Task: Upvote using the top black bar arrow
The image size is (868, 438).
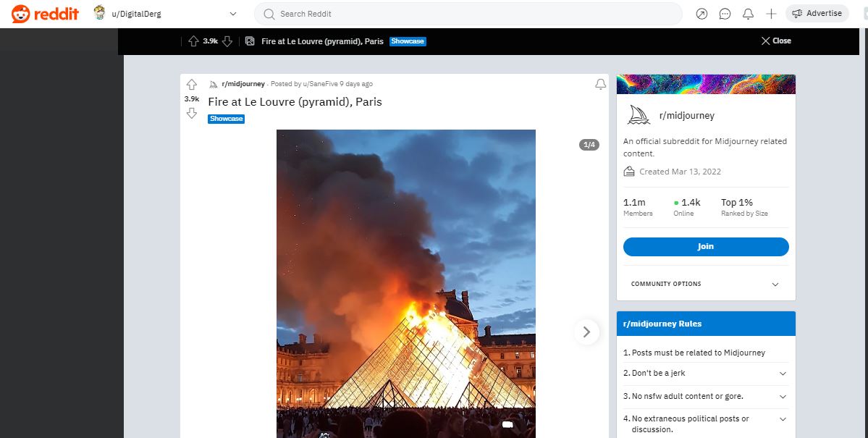Action: coord(193,41)
